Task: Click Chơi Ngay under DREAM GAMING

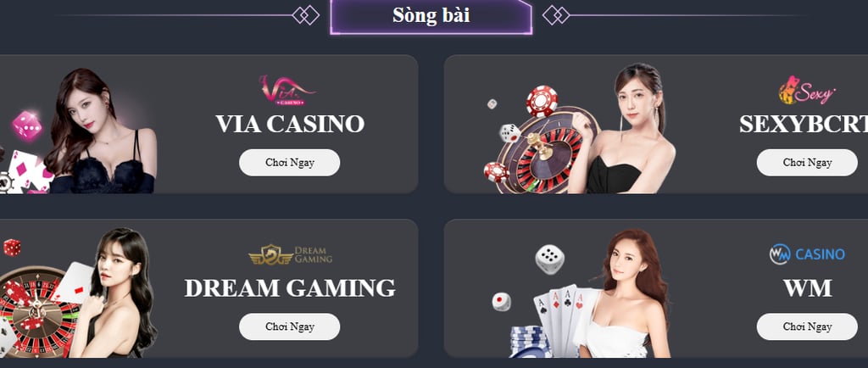Action: pos(290,326)
